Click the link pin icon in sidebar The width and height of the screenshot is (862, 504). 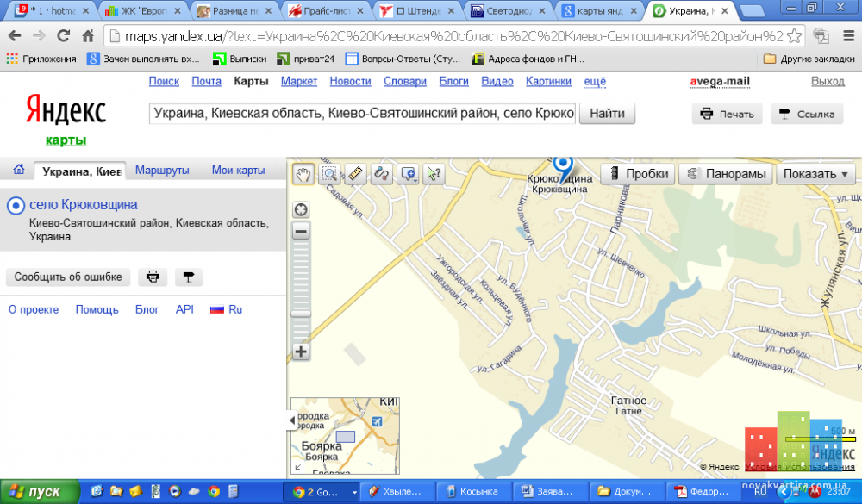[189, 277]
